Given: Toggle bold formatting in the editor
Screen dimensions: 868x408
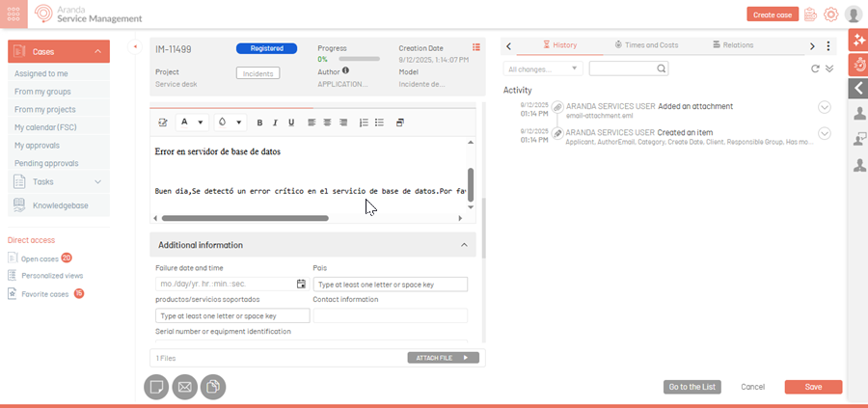Looking at the screenshot, I should [259, 122].
